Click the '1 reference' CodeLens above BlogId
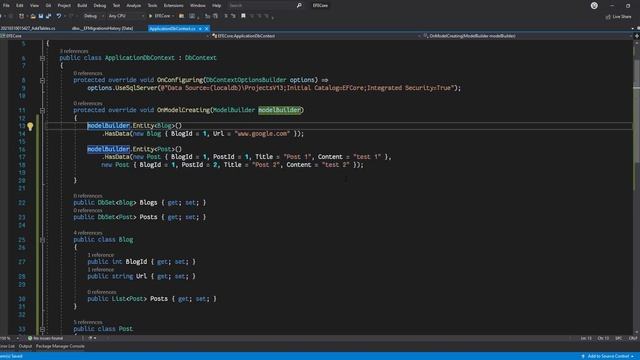The width and height of the screenshot is (640, 360). coord(100,255)
